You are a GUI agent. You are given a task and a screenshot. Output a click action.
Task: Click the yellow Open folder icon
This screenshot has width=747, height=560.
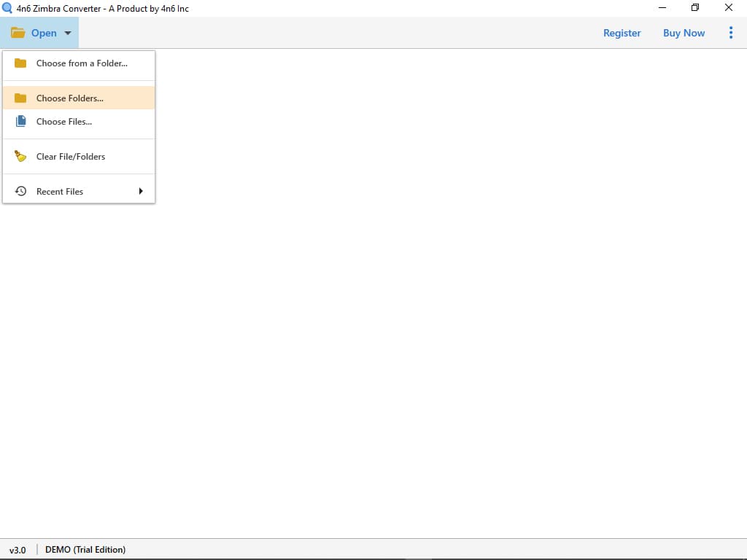coord(18,33)
